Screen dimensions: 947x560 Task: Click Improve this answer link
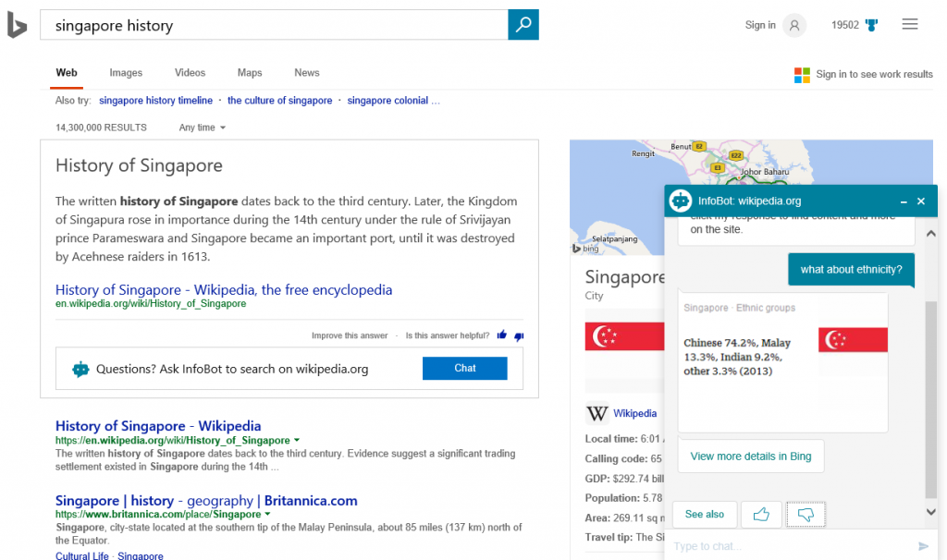350,335
